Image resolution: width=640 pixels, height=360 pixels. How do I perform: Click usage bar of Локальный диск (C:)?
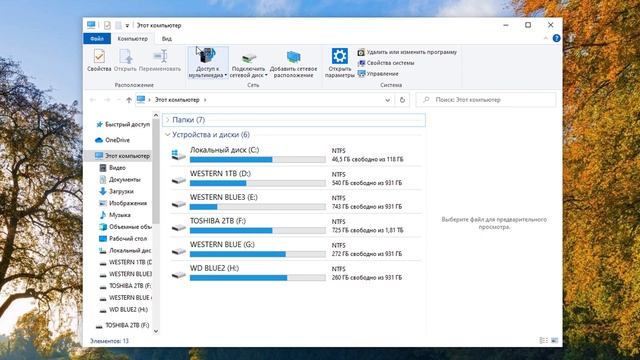pyautogui.click(x=258, y=160)
